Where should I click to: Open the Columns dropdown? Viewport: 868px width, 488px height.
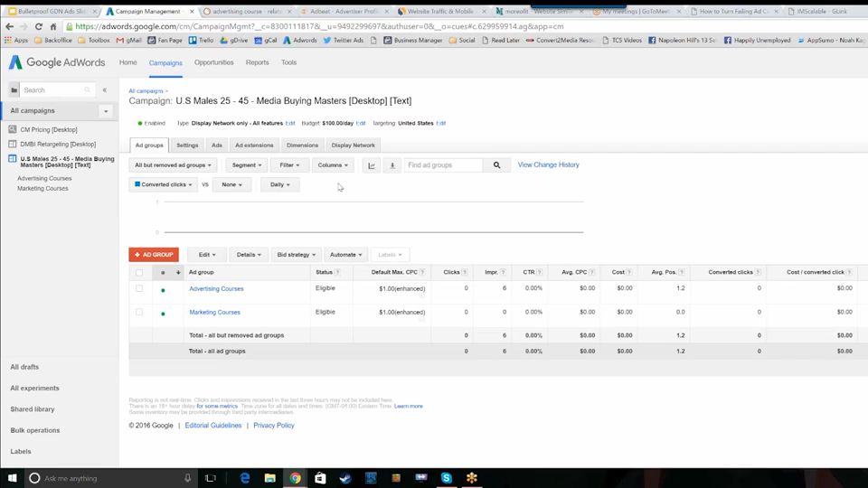coord(333,164)
